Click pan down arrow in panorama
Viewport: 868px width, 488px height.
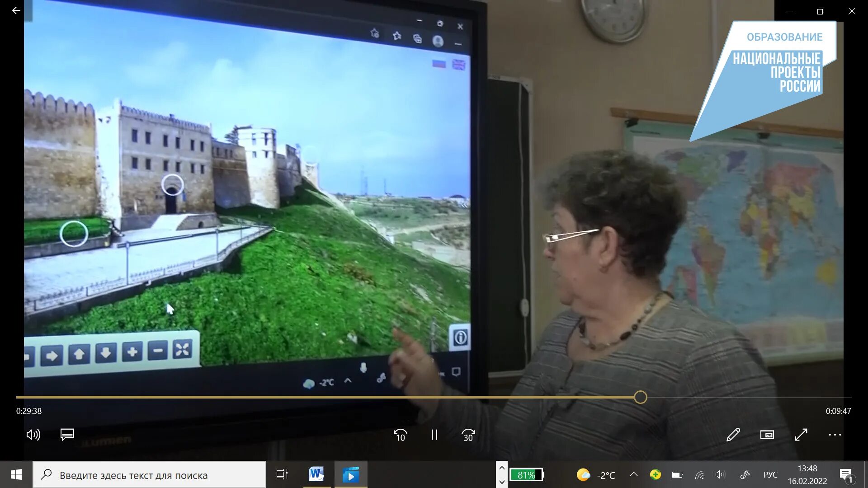tap(106, 352)
